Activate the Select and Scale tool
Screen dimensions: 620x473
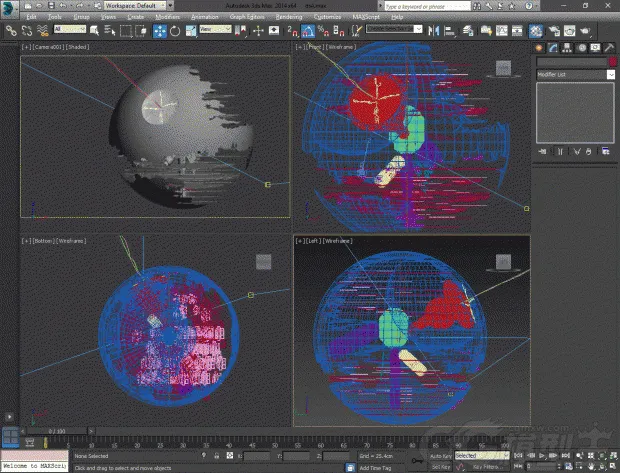coord(191,31)
